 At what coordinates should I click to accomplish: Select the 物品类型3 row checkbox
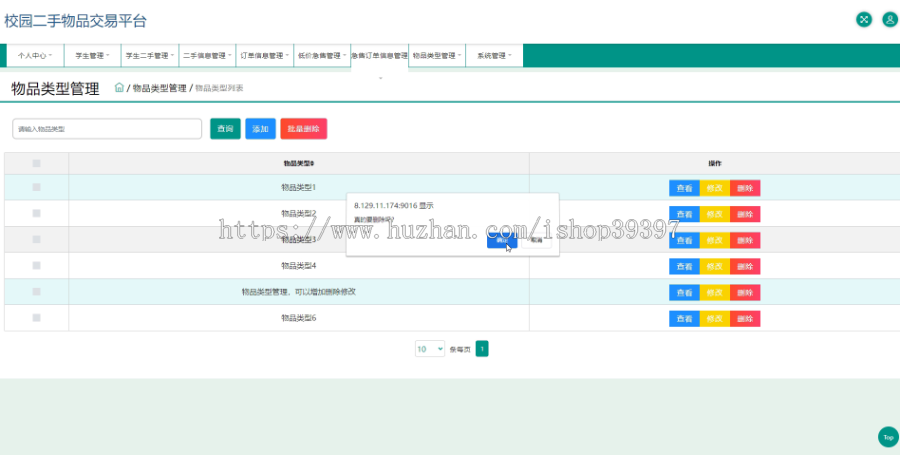37,239
